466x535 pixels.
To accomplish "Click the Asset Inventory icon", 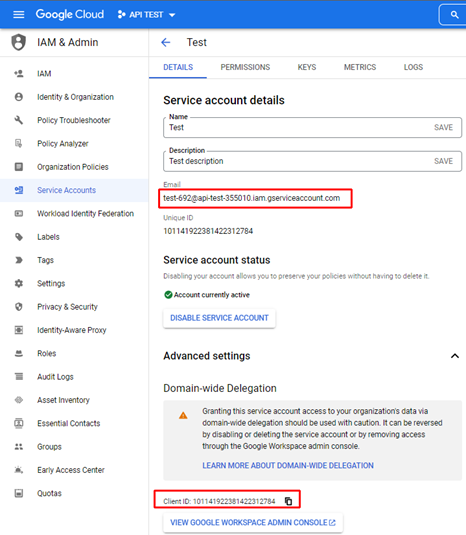I will (x=19, y=400).
